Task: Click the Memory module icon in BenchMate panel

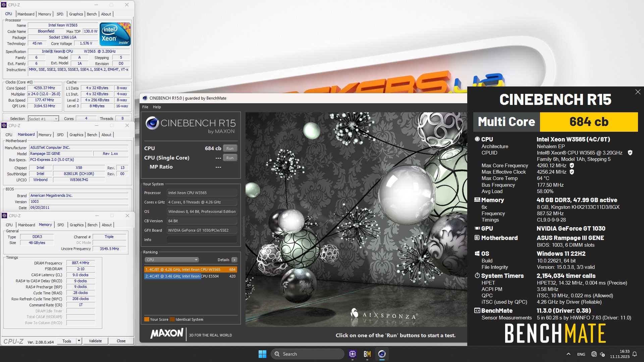Action: [477, 200]
